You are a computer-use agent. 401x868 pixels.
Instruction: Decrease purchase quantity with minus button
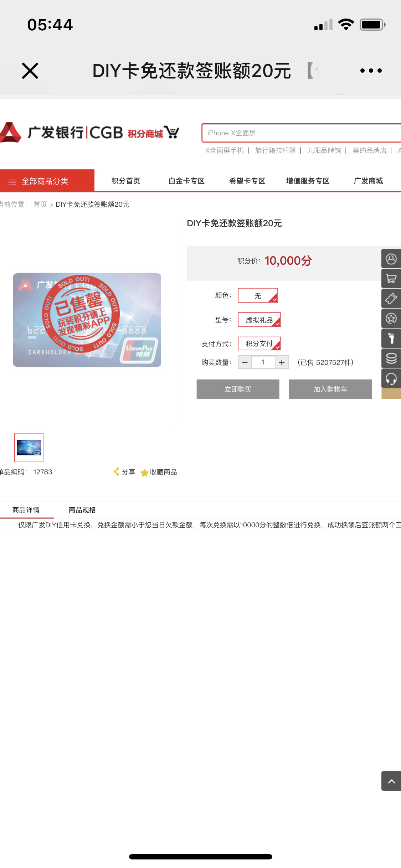pos(245,362)
